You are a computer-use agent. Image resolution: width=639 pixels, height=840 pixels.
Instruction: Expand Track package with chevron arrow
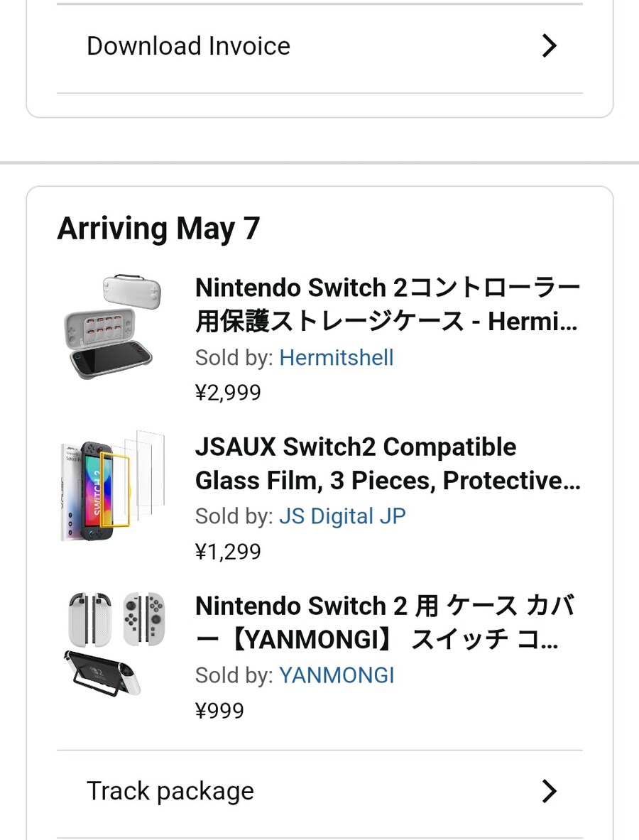tap(548, 791)
